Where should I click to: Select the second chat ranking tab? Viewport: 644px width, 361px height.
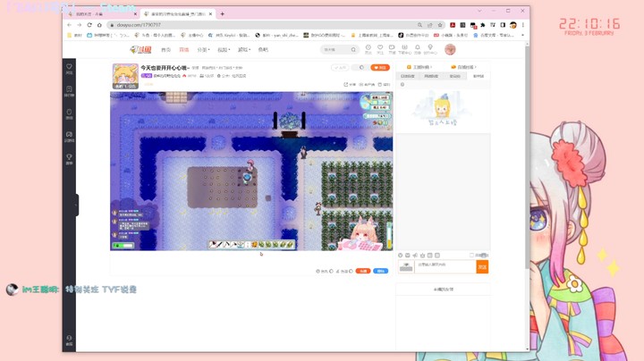tap(431, 76)
